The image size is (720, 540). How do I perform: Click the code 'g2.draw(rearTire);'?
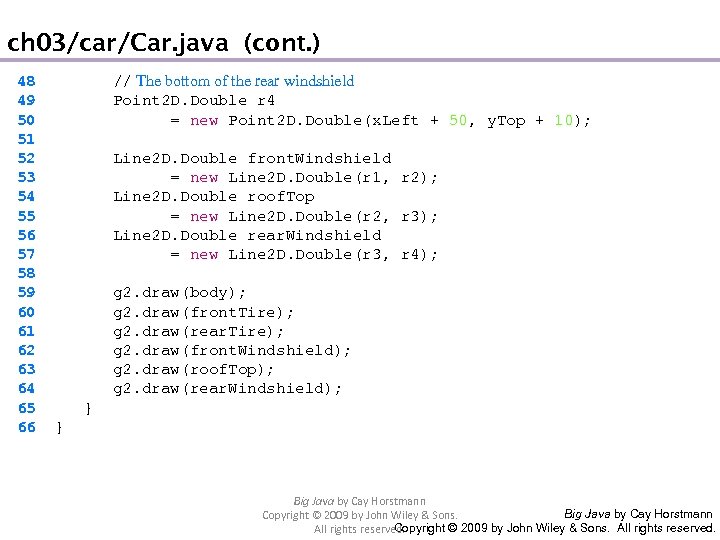click(x=199, y=332)
